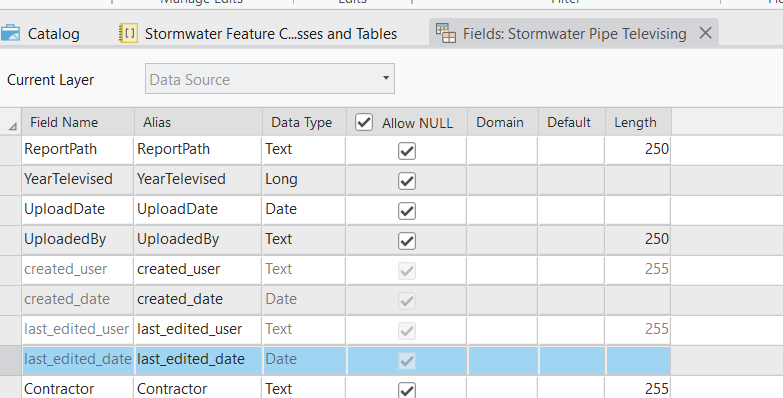This screenshot has height=398, width=783.
Task: Click the Default column header
Action: tap(572, 122)
